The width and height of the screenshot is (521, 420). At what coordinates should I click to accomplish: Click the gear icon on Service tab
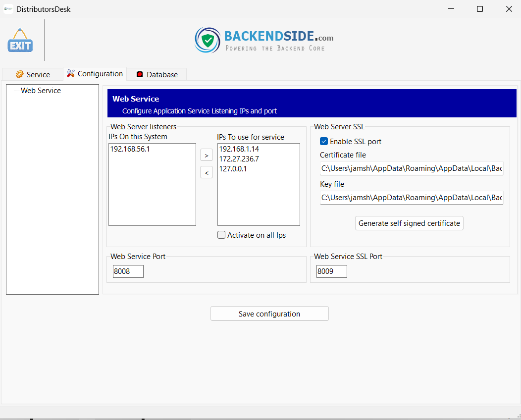[x=19, y=74]
